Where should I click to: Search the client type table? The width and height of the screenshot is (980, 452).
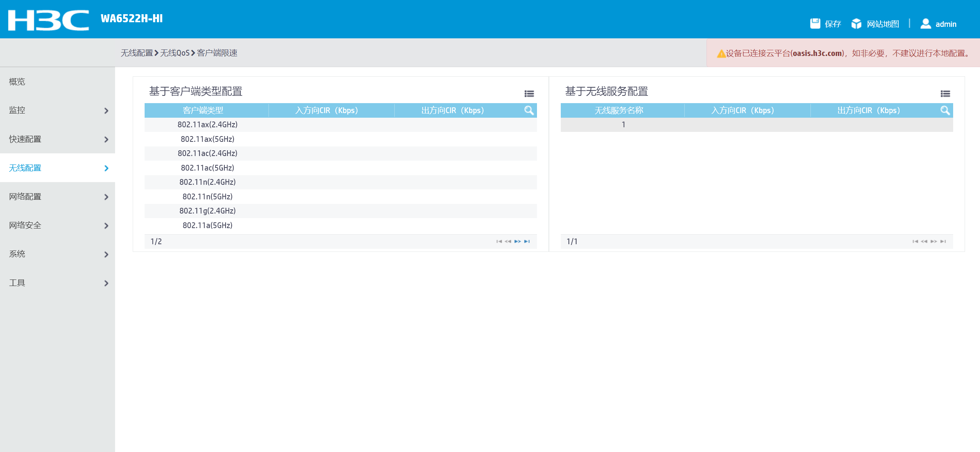coord(529,110)
